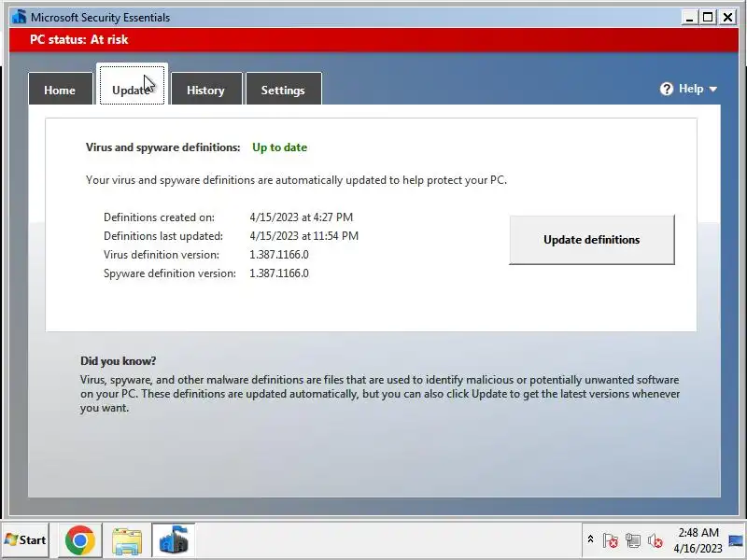Open Windows Explorer folder taskbar icon
747x560 pixels.
pyautogui.click(x=127, y=540)
